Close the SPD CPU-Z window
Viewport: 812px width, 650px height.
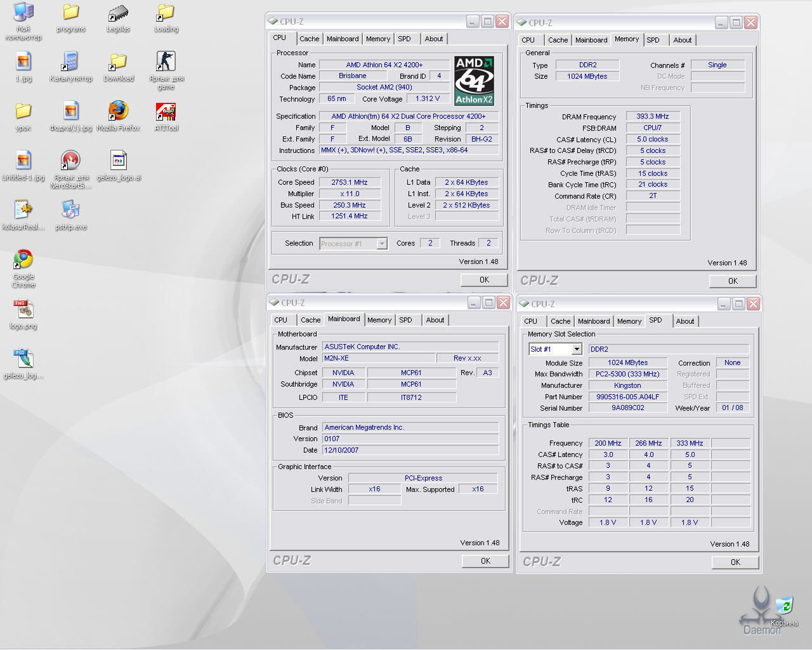pyautogui.click(x=753, y=304)
